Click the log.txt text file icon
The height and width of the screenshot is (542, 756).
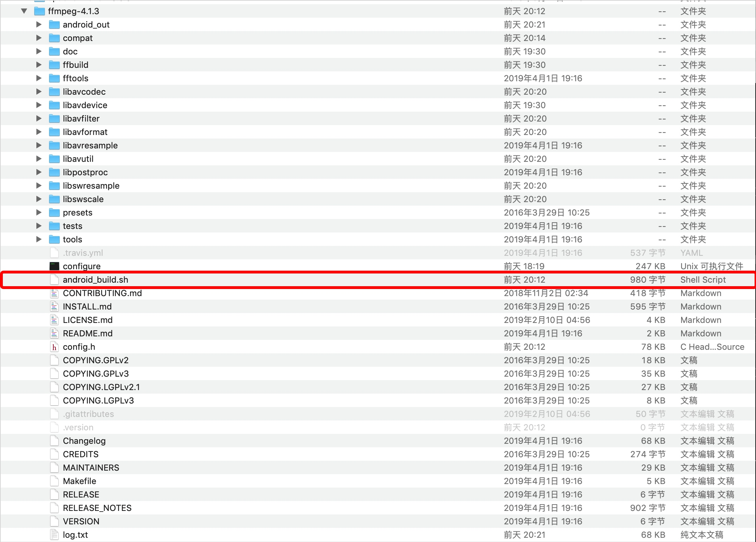pyautogui.click(x=54, y=535)
